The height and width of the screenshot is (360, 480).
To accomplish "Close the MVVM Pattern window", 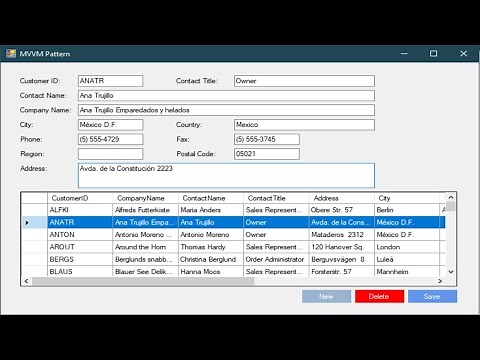I will pos(463,53).
